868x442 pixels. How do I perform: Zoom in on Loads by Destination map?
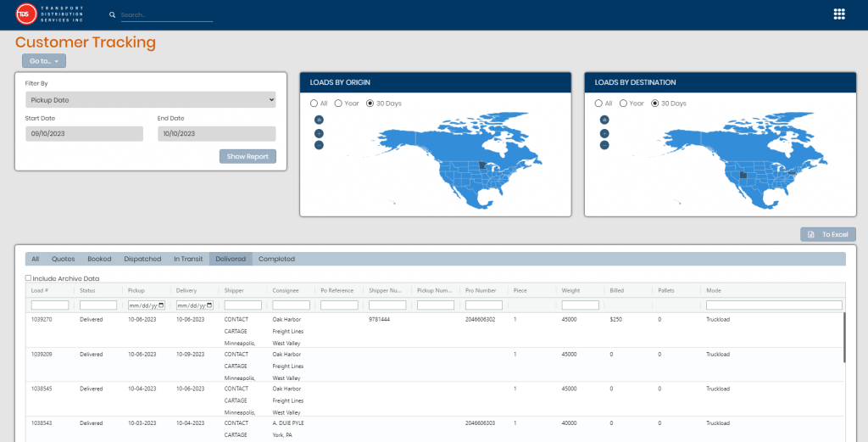click(604, 133)
